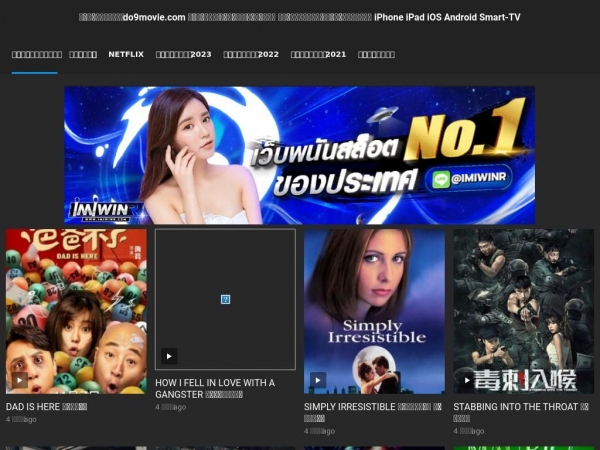Open the DAD IS HERE title link
This screenshot has height=450, width=600.
(x=46, y=406)
